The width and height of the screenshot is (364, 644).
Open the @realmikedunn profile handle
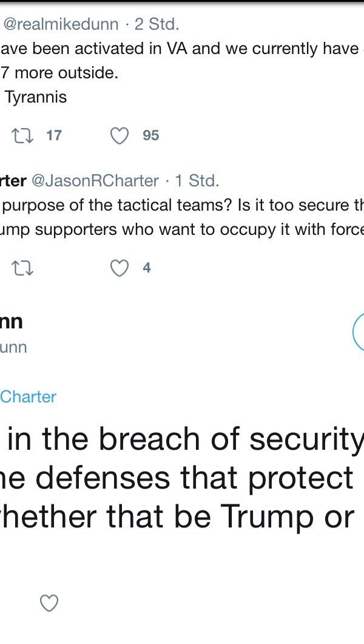point(61,25)
